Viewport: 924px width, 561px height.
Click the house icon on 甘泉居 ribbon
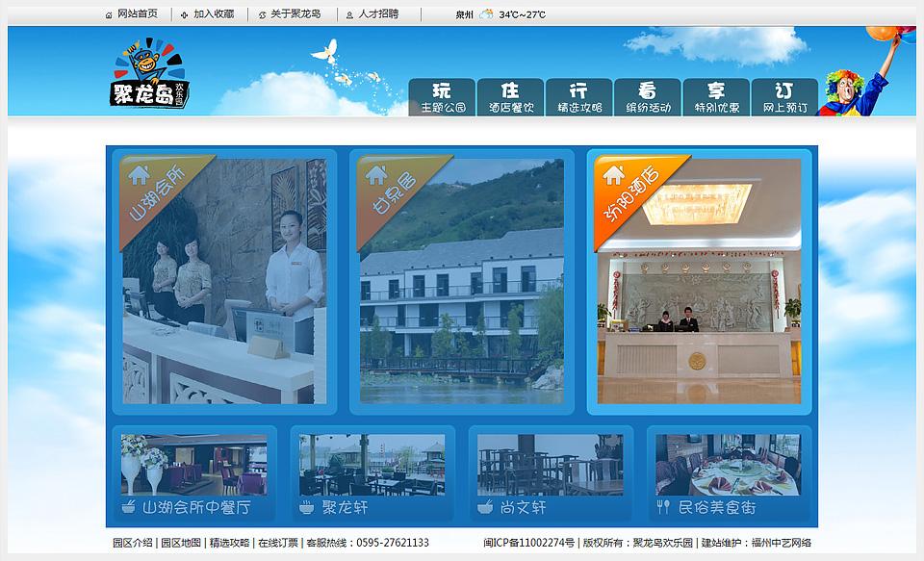[376, 175]
